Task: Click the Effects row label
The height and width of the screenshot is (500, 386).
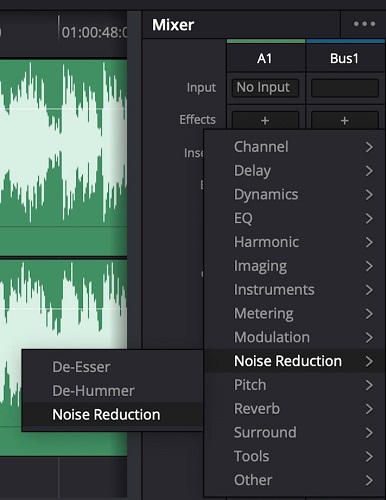Action: [x=197, y=119]
